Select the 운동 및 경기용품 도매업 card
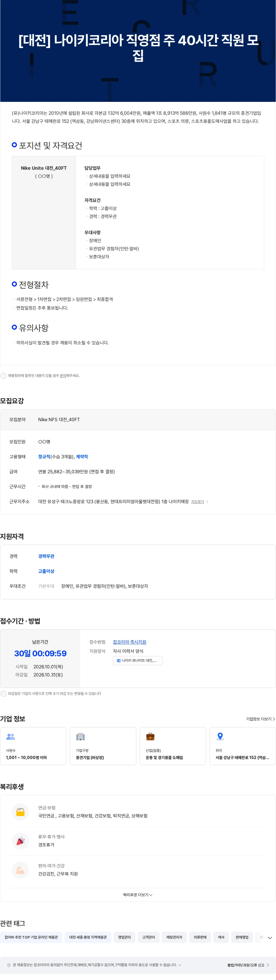Viewport: 276px width, 980px height. click(172, 746)
